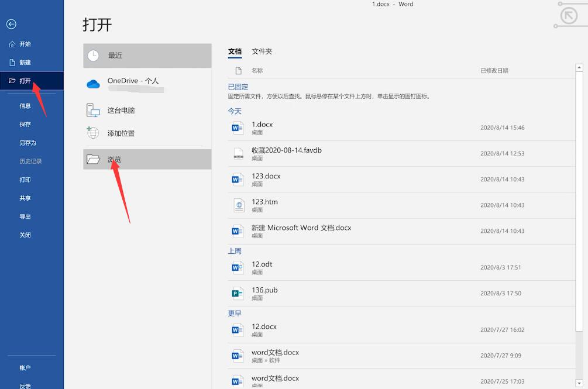Switch to the 文件夹 tab
This screenshot has height=389, width=588.
(x=262, y=51)
